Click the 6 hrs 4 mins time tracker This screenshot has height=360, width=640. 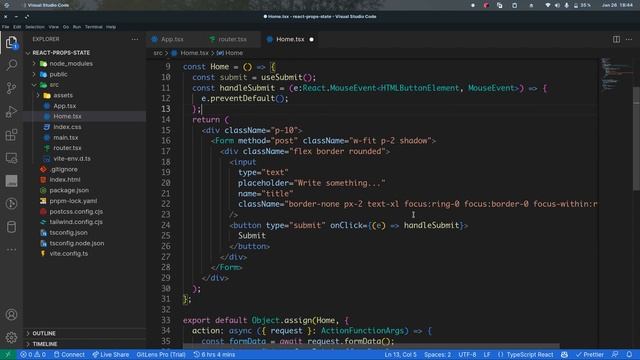214,355
